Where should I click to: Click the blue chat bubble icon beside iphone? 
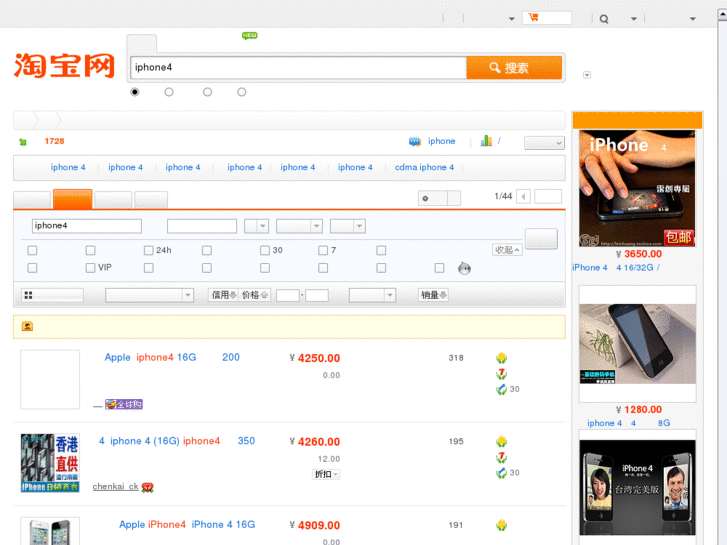(x=415, y=141)
